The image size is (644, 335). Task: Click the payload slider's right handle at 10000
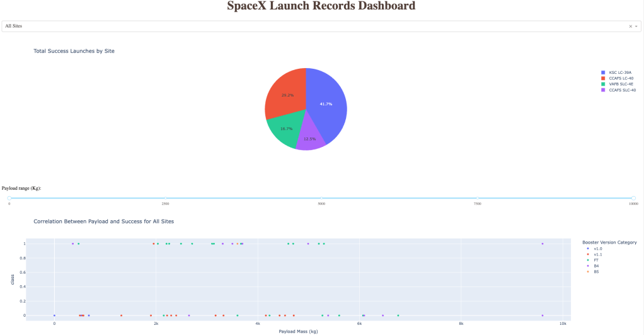tap(633, 198)
